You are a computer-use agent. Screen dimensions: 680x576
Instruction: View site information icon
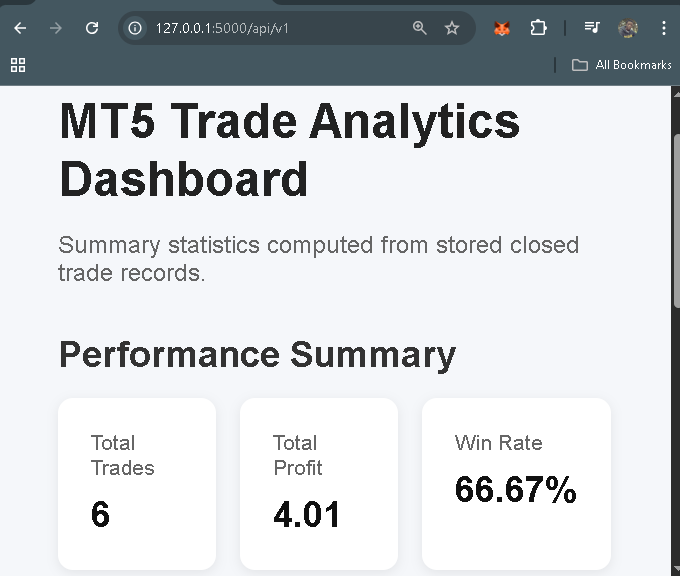(135, 28)
